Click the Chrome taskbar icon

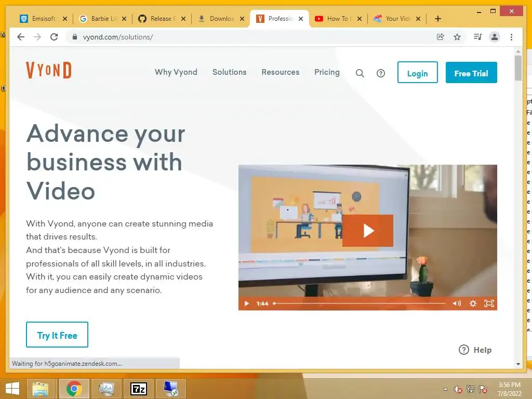(x=74, y=389)
